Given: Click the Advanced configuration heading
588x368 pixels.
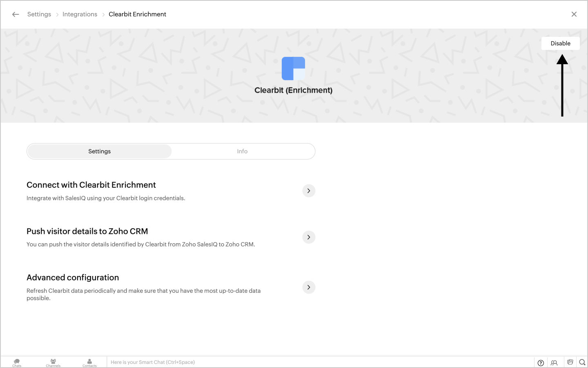Looking at the screenshot, I should 73,278.
